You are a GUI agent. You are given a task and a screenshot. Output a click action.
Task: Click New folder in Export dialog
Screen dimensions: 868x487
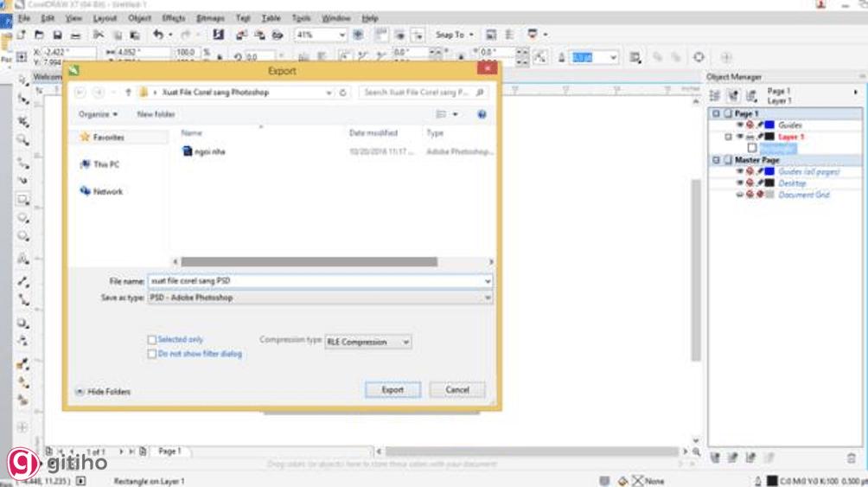(156, 115)
